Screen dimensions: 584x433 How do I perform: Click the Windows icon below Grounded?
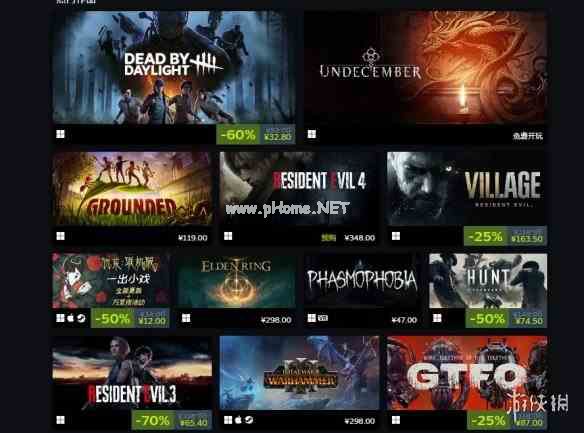pyautogui.click(x=60, y=236)
